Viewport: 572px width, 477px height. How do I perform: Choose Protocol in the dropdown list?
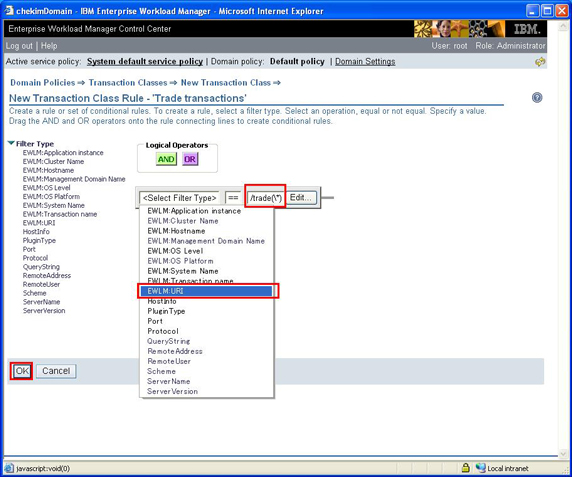click(x=206, y=331)
